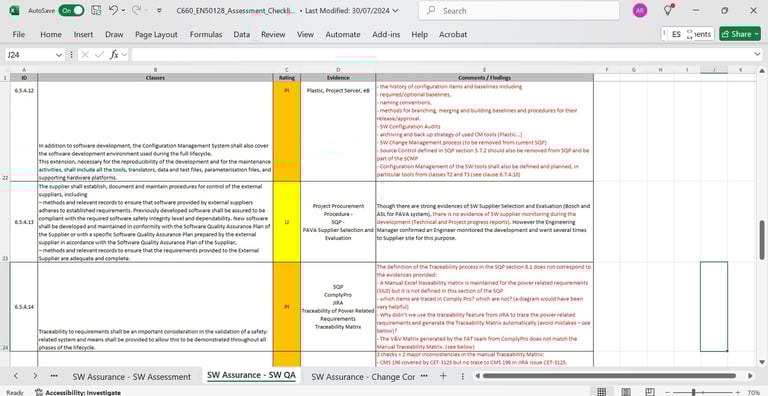Click in the Search box
The image size is (768, 396).
coord(519,10)
